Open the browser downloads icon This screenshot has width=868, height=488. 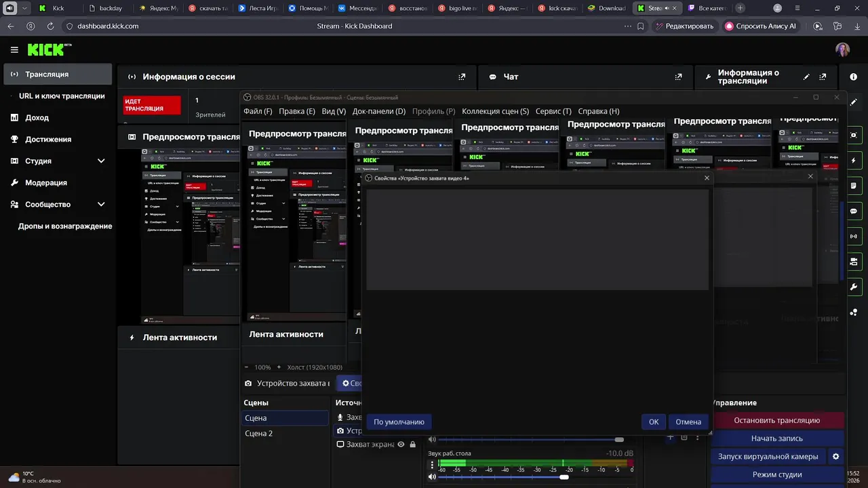857,26
